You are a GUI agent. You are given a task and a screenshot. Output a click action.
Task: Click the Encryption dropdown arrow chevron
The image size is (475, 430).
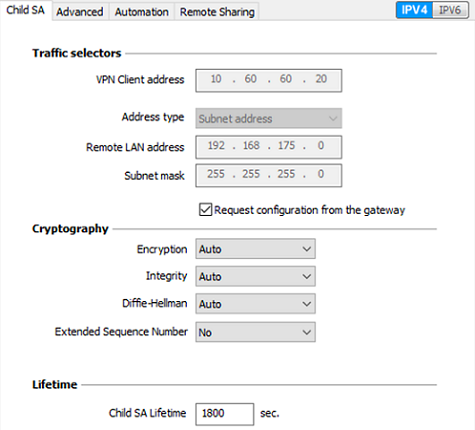(x=306, y=249)
